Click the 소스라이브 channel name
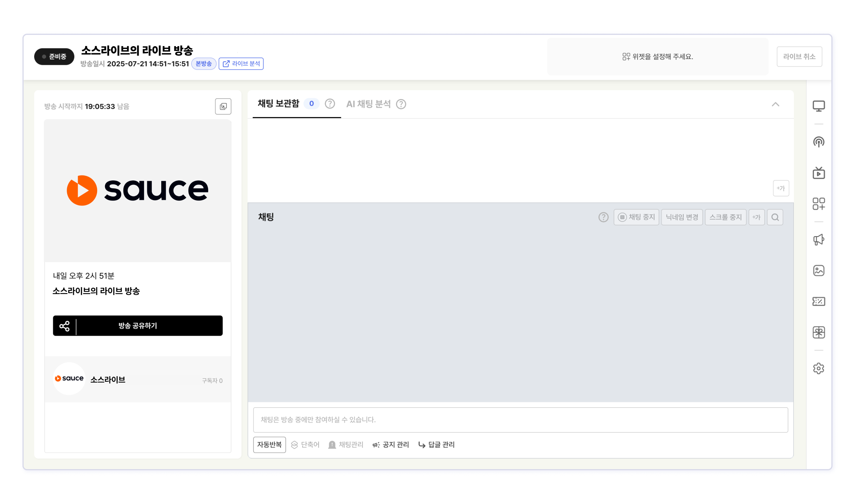The width and height of the screenshot is (855, 504). (x=108, y=379)
